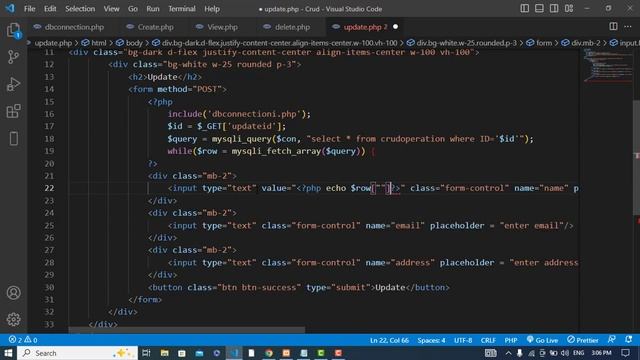640x360 pixels.
Task: Open the Windows Start menu
Action: pyautogui.click(x=8, y=353)
